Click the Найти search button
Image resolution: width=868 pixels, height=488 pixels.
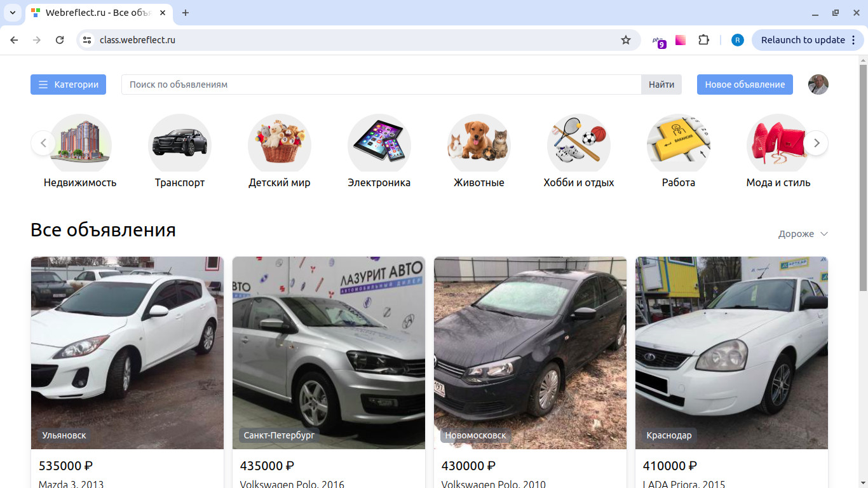click(661, 85)
